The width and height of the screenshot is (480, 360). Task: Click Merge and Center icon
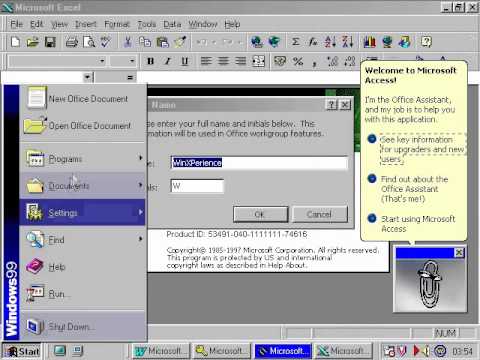[258, 61]
